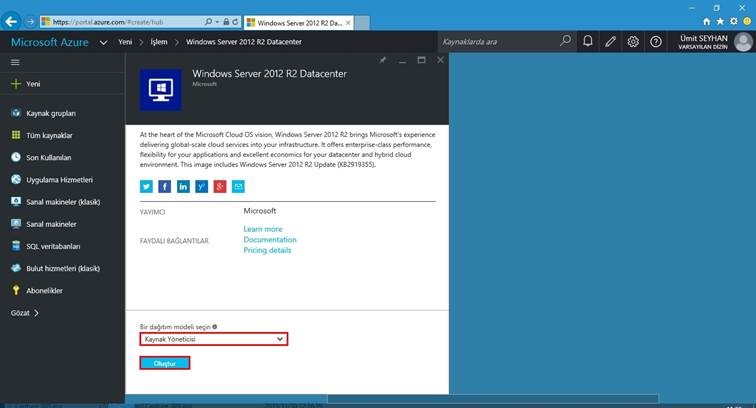Share the offer on Facebook
The height and width of the screenshot is (408, 756).
coord(164,187)
